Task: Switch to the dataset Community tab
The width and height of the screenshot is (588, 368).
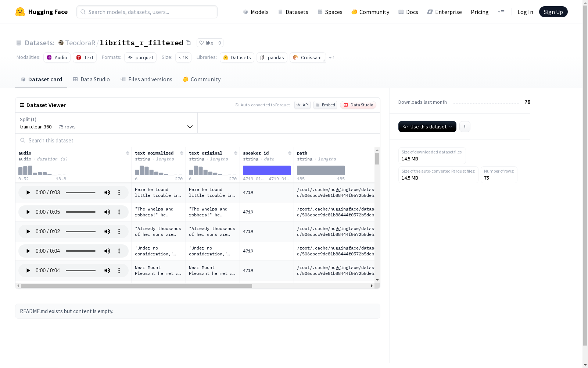Action: click(x=202, y=79)
